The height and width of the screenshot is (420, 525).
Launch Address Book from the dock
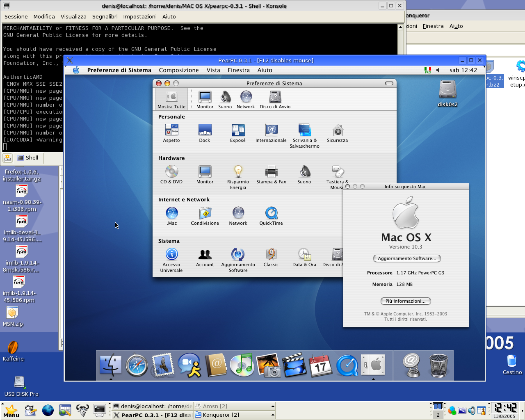click(x=216, y=365)
